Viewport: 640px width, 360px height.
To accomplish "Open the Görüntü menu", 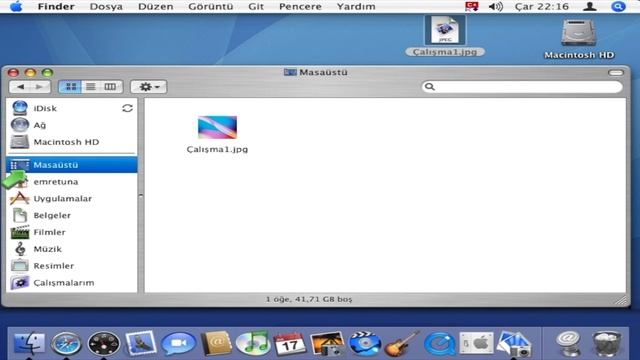I will pos(211,7).
